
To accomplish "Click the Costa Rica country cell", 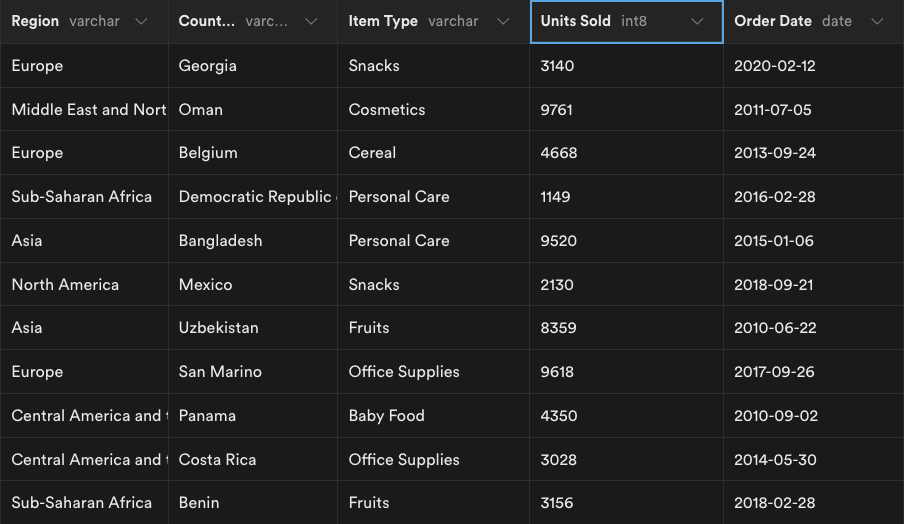I will [x=253, y=459].
